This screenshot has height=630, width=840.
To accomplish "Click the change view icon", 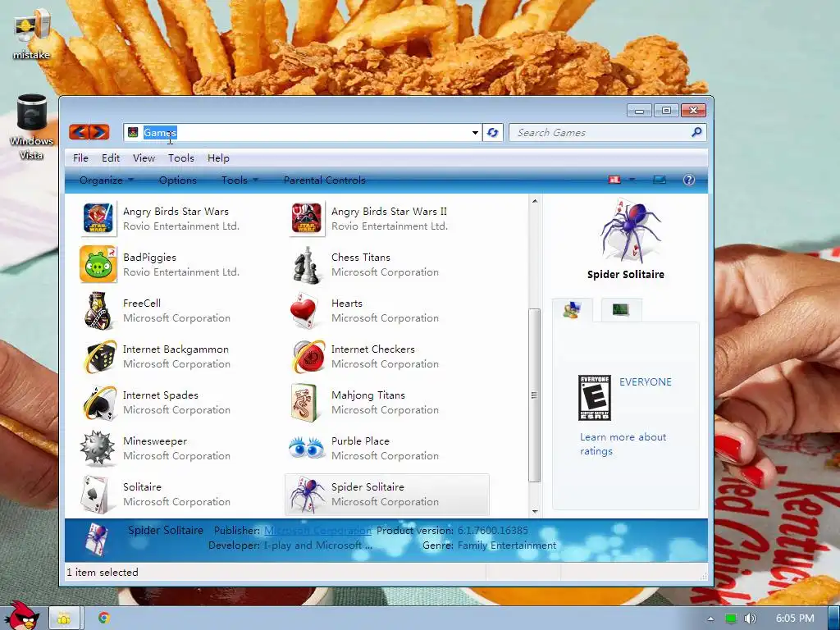I will (614, 180).
